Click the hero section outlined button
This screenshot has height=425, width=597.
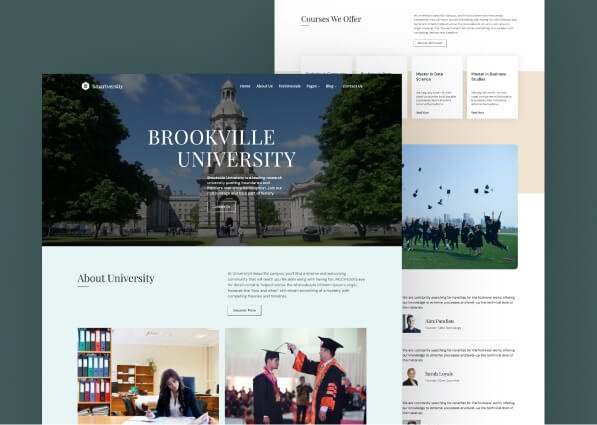[222, 207]
